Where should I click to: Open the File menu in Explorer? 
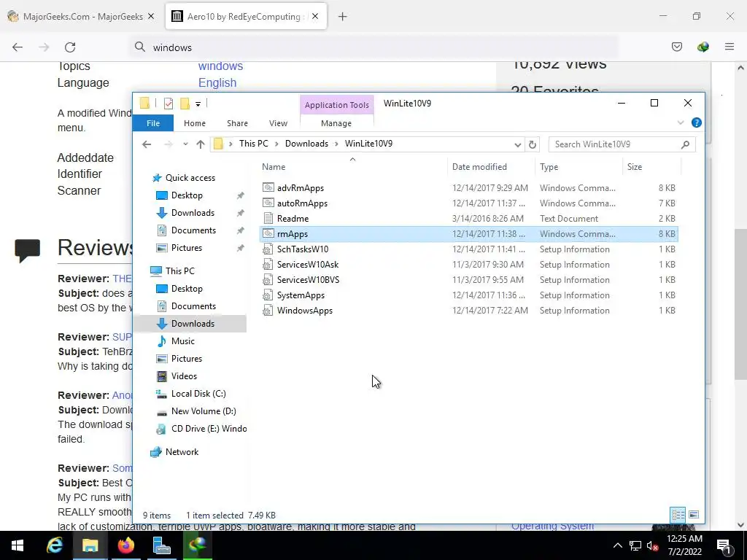153,123
